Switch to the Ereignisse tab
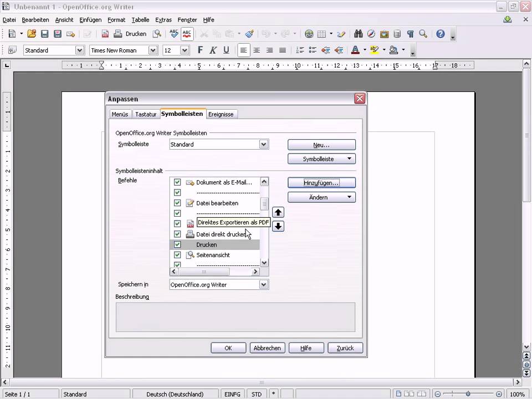Viewport: 532px width, 399px height. coord(221,114)
